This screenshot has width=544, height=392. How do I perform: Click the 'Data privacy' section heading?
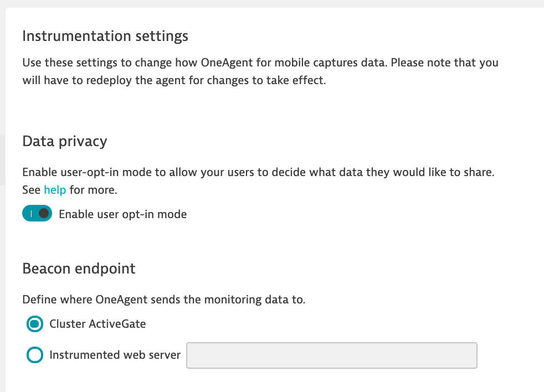click(x=64, y=141)
